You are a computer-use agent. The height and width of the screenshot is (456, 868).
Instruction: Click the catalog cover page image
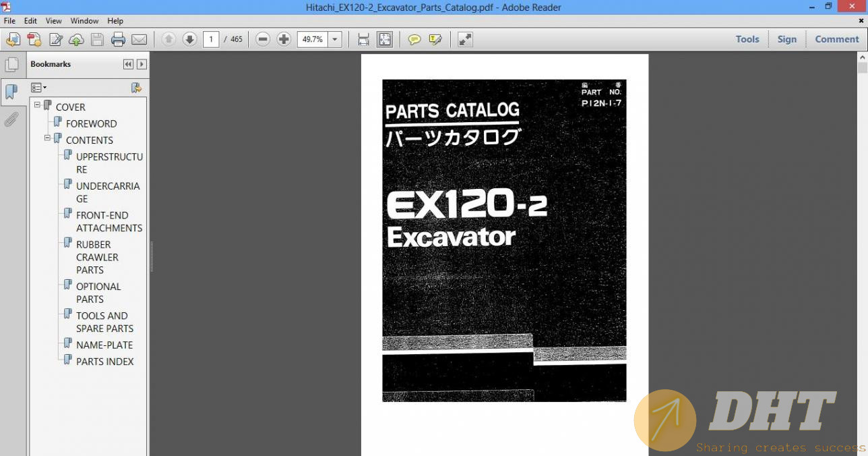pos(504,240)
